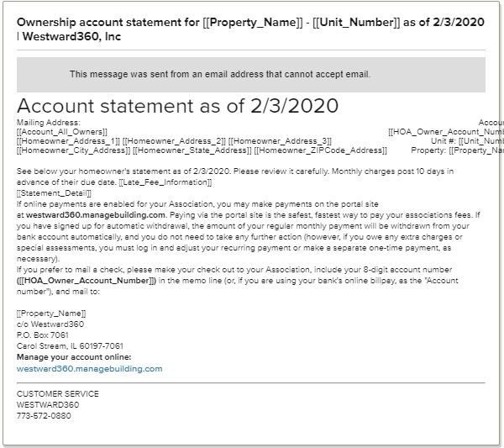Screen dimensions: 504x448
Task: Click the [[Homeowner_Address_1]] placeholder
Action: [68, 141]
